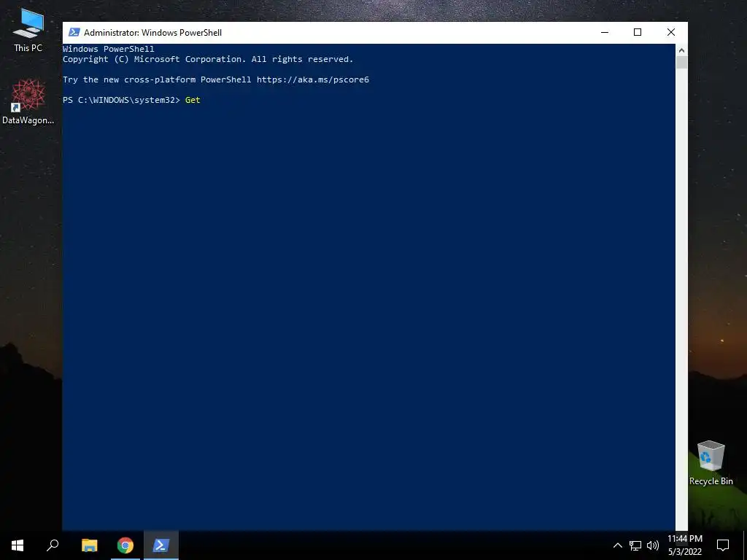
Task: Click the Show desktop strip at taskbar end
Action: (745, 545)
